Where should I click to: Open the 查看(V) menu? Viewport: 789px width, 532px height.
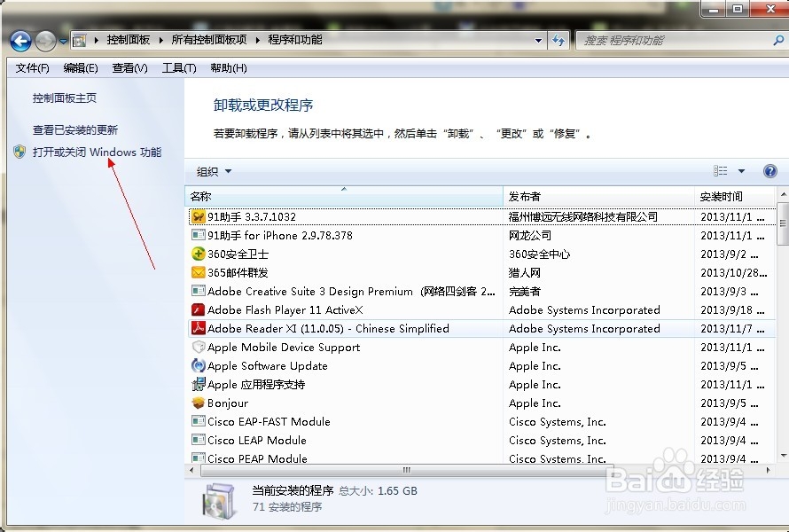pyautogui.click(x=129, y=68)
